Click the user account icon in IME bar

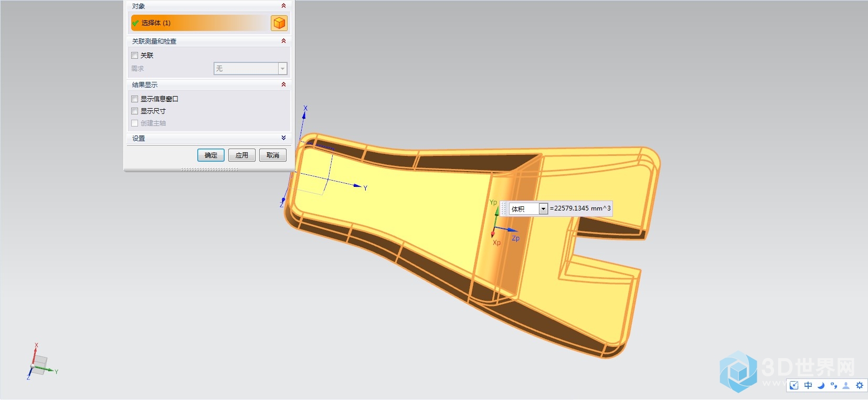pos(846,385)
